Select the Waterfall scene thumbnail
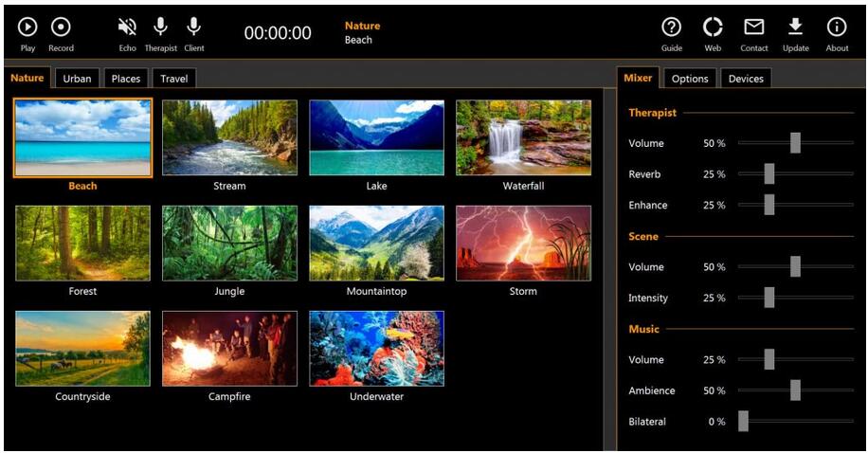Screen dimensions: 868x453 [x=523, y=138]
